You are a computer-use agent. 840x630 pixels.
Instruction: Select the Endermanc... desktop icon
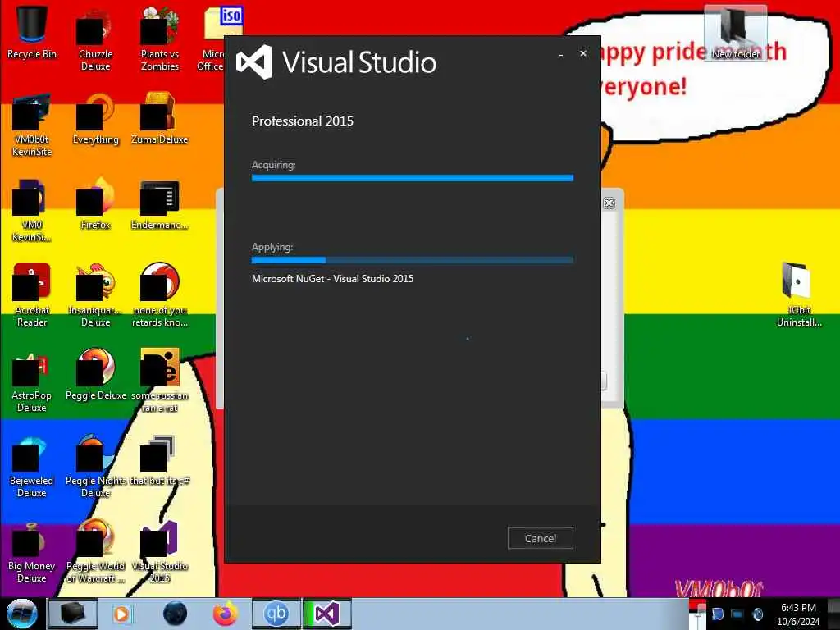point(160,206)
